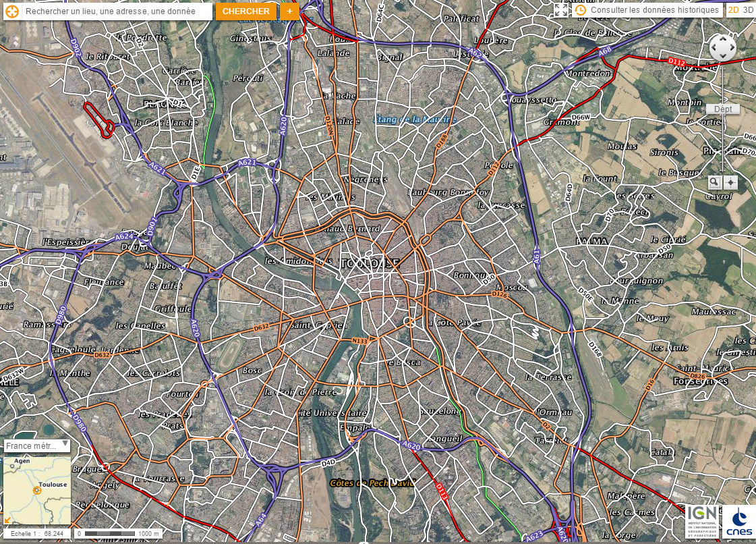Pan the map east with the right arrow

click(732, 47)
